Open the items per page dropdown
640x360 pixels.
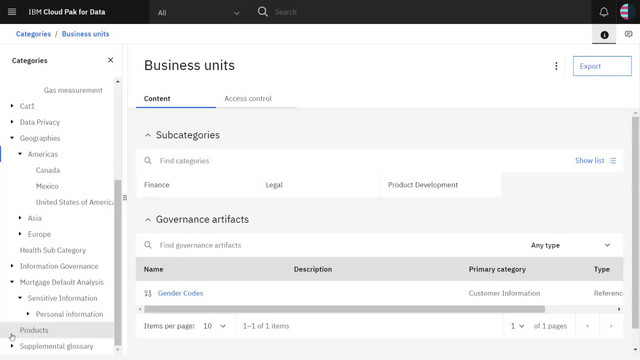214,326
